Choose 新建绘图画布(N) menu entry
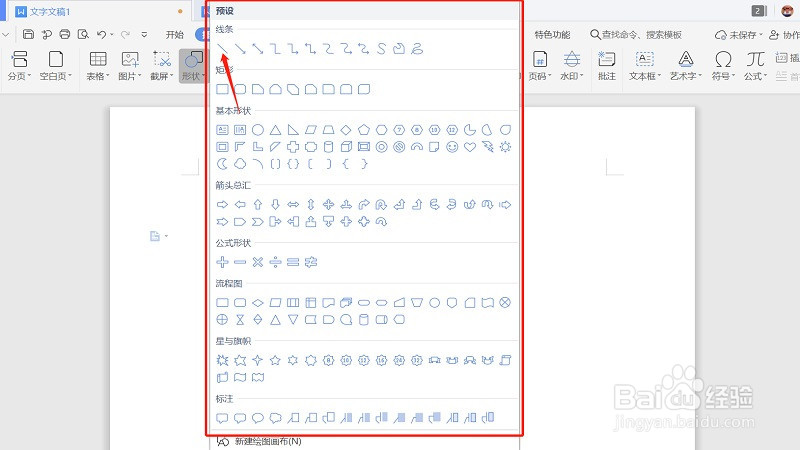Screen dimensions: 800x450 tap(267, 441)
